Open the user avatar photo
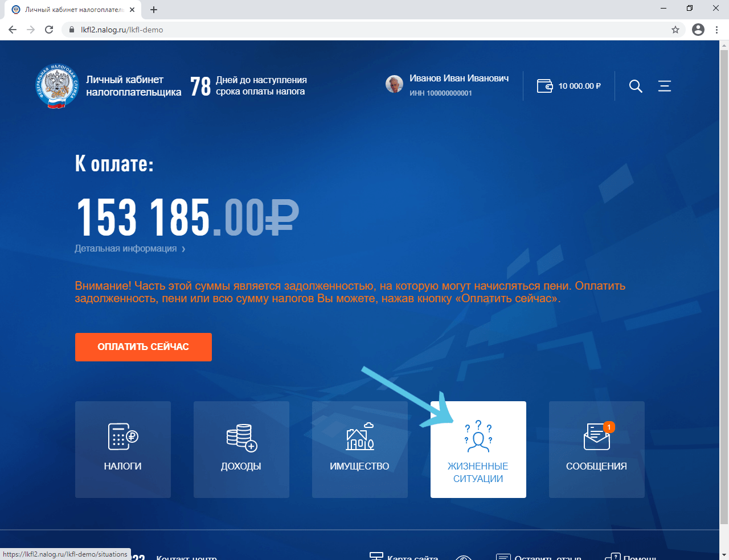Screen dimensions: 729x560 point(394,86)
